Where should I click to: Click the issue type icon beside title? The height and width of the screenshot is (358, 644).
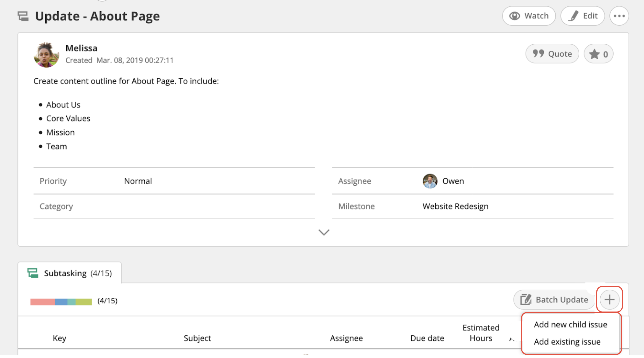[x=23, y=16]
